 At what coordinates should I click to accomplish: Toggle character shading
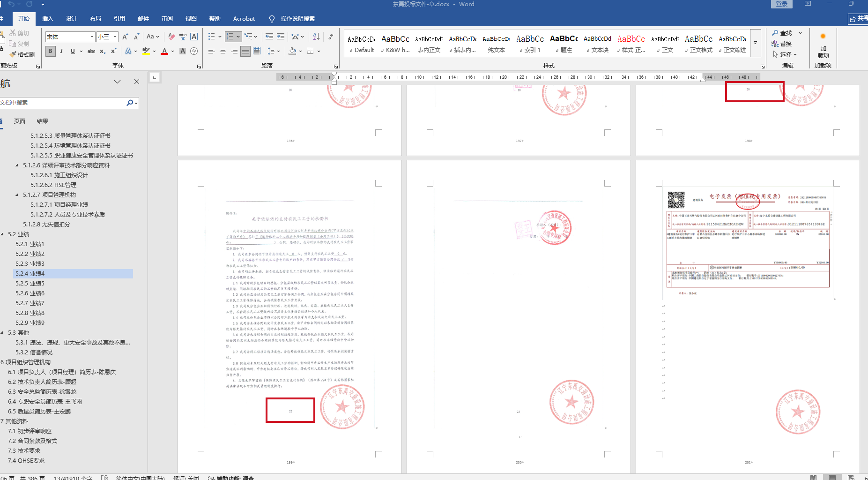coord(183,51)
